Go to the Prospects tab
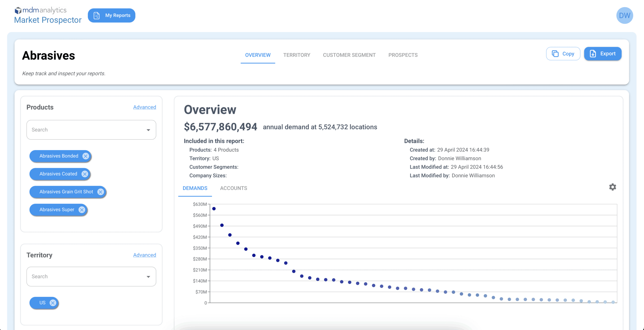Viewport: 644px width, 330px height. click(403, 55)
